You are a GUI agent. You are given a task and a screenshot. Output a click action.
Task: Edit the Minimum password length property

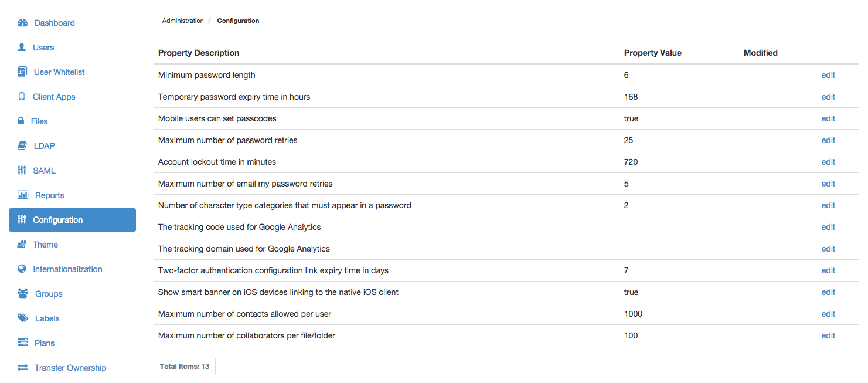tap(828, 75)
